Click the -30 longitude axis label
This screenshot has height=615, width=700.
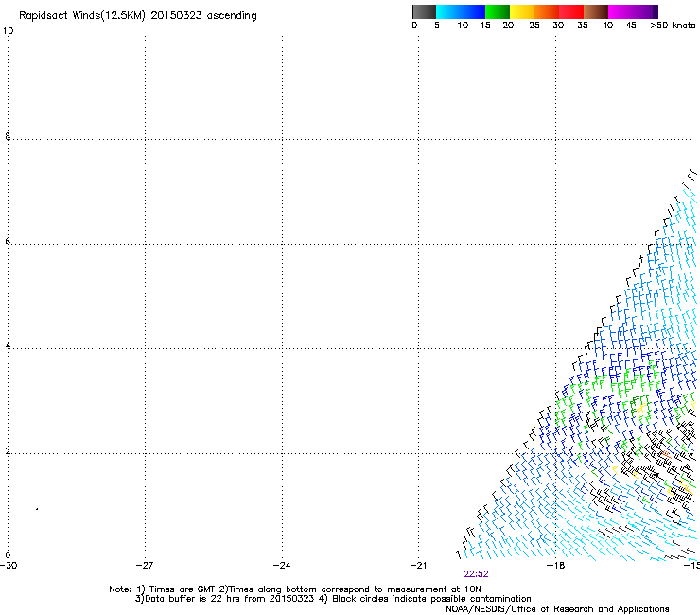[9, 566]
